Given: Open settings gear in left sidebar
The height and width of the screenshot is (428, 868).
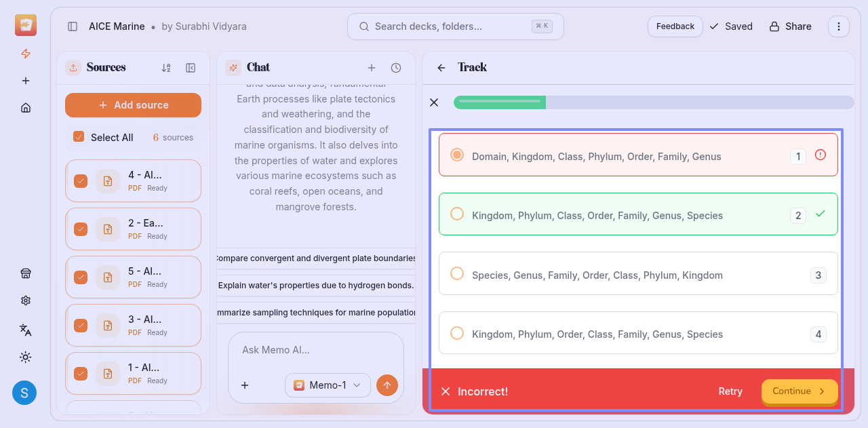Looking at the screenshot, I should [26, 300].
